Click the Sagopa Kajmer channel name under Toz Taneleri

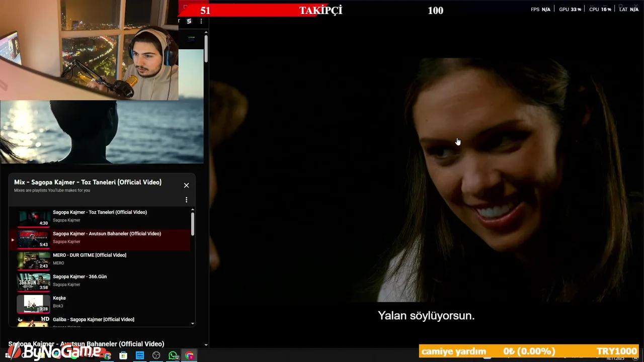click(66, 220)
